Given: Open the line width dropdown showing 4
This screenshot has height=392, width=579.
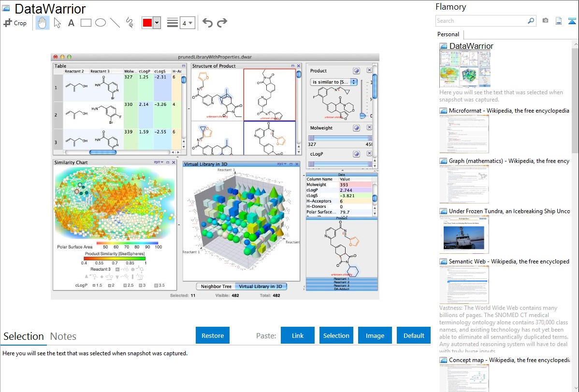Looking at the screenshot, I should click(187, 23).
